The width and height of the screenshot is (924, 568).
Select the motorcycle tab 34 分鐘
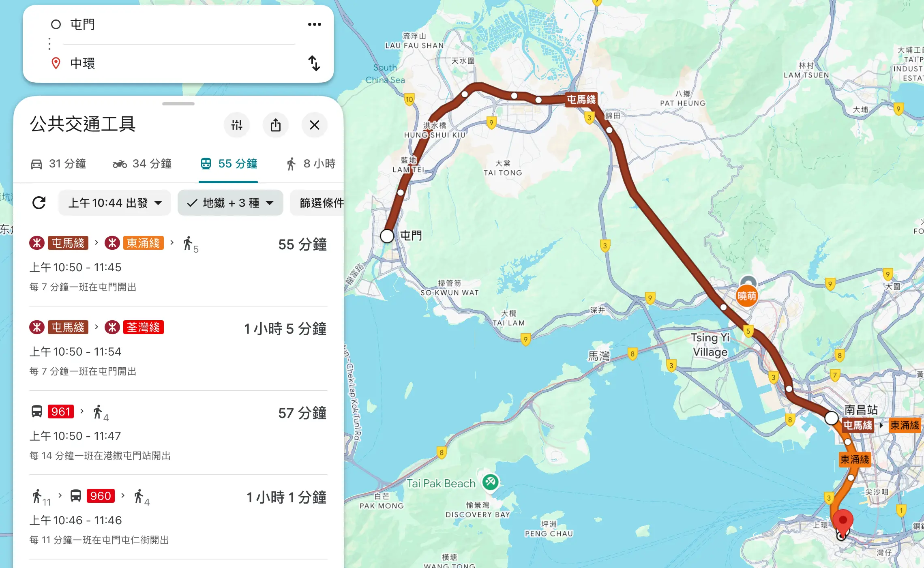[x=142, y=164]
